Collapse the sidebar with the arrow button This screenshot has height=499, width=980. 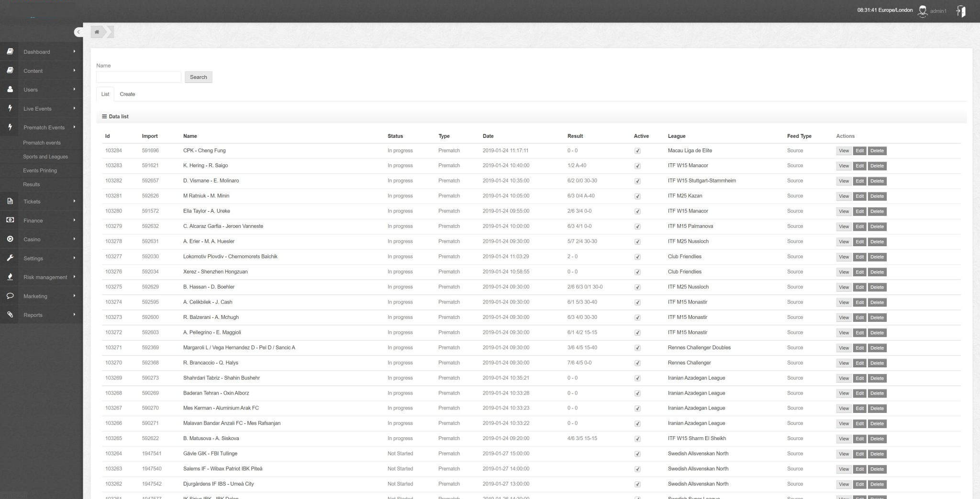pyautogui.click(x=78, y=32)
